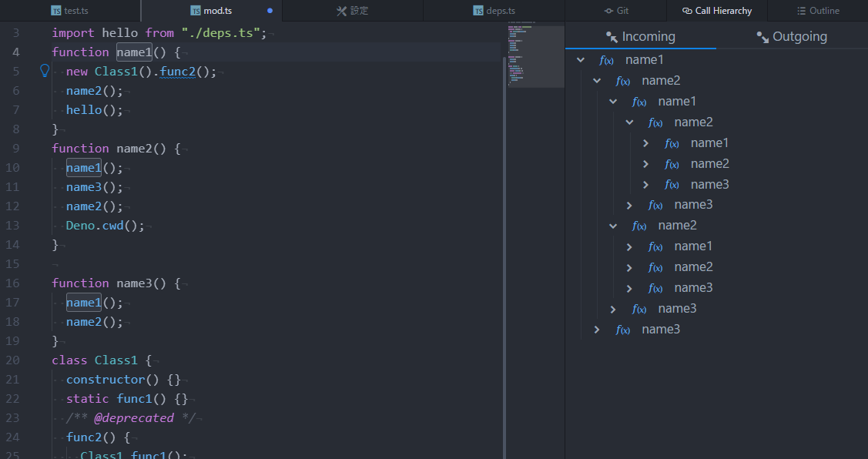Screen dimensions: 868x459
Task: Click the code minimap preview
Action: (x=536, y=54)
